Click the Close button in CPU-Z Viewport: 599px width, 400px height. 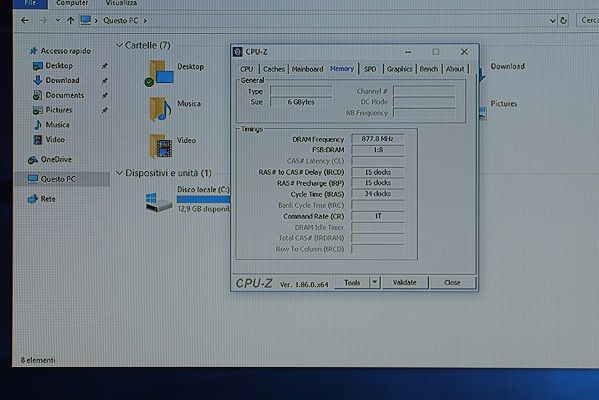coord(452,283)
